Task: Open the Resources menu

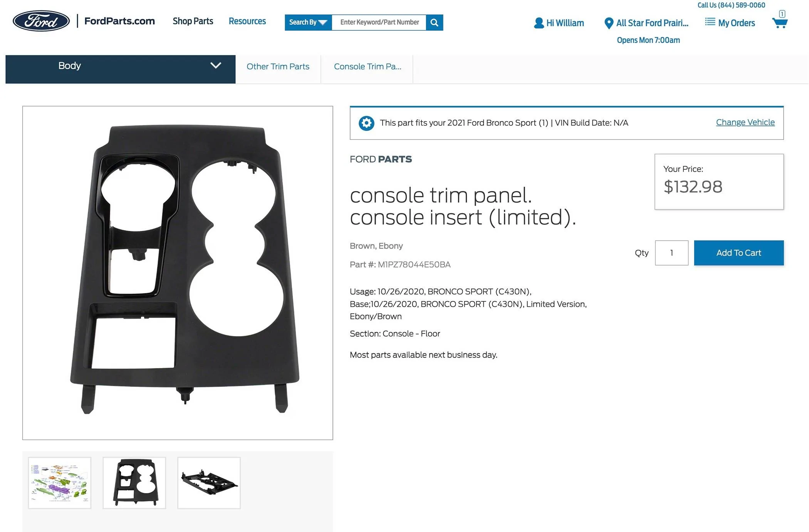Action: click(247, 21)
